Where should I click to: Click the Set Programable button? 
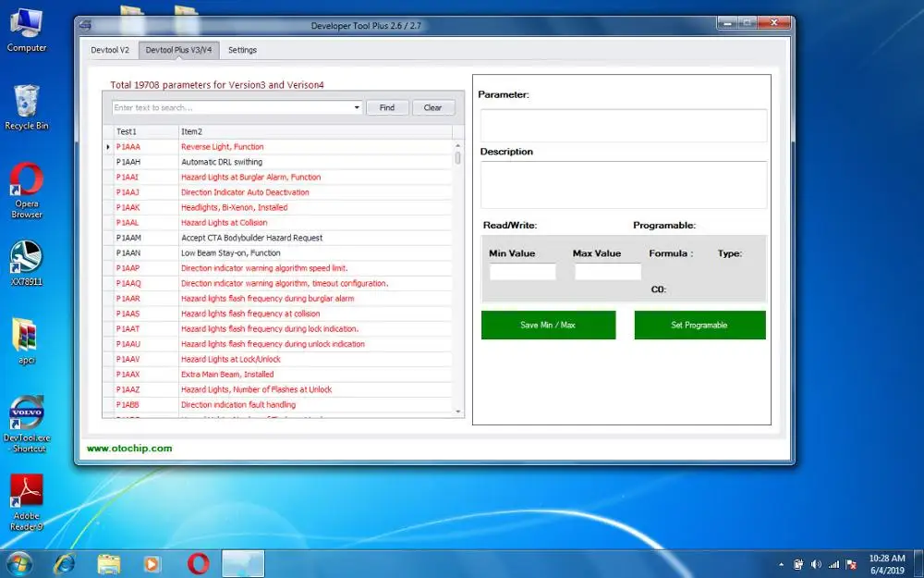pyautogui.click(x=699, y=325)
